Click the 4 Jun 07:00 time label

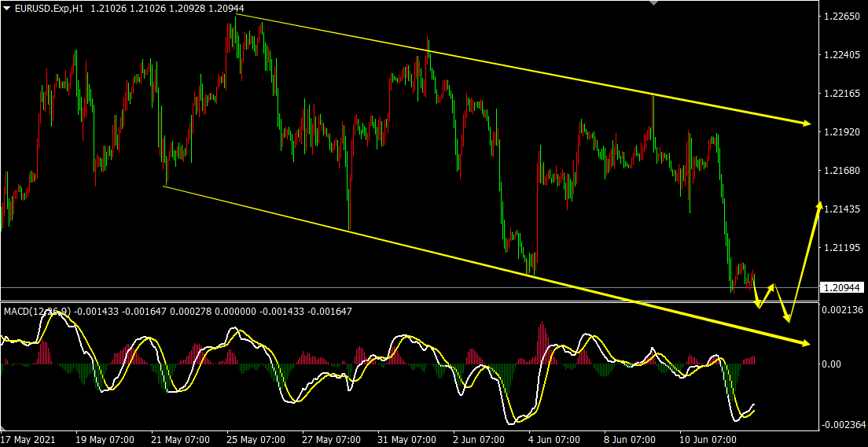(555, 440)
